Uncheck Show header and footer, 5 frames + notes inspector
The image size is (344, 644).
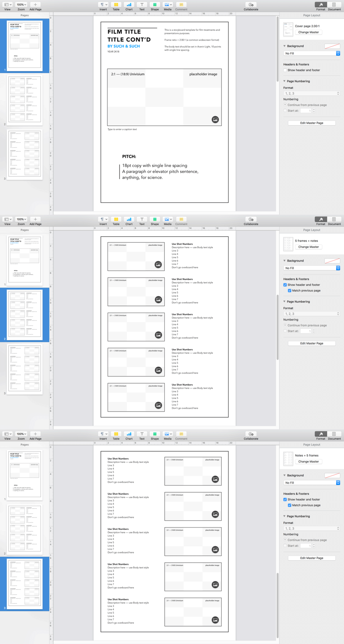pyautogui.click(x=285, y=285)
